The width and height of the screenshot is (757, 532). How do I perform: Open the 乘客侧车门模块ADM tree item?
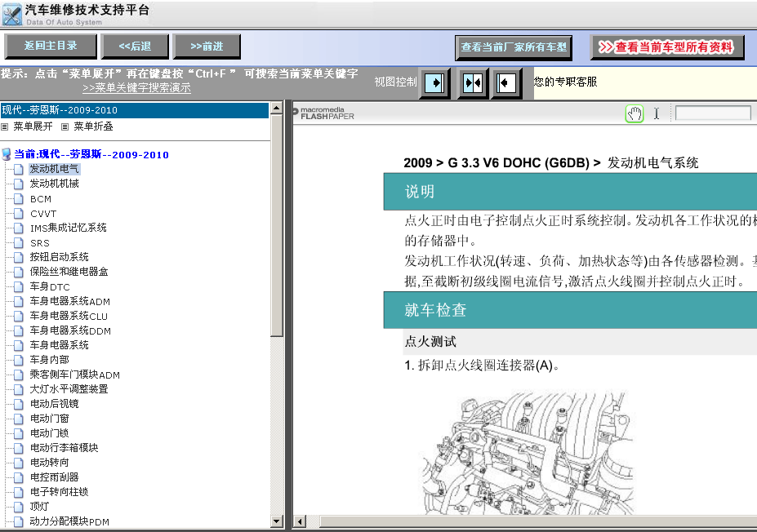tap(74, 375)
